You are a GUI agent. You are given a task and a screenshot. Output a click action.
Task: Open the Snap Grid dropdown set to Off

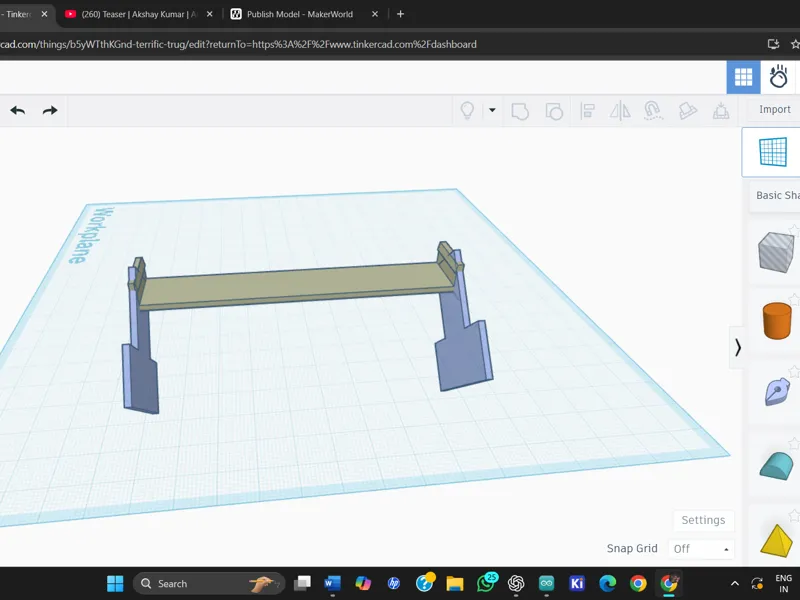pyautogui.click(x=701, y=549)
